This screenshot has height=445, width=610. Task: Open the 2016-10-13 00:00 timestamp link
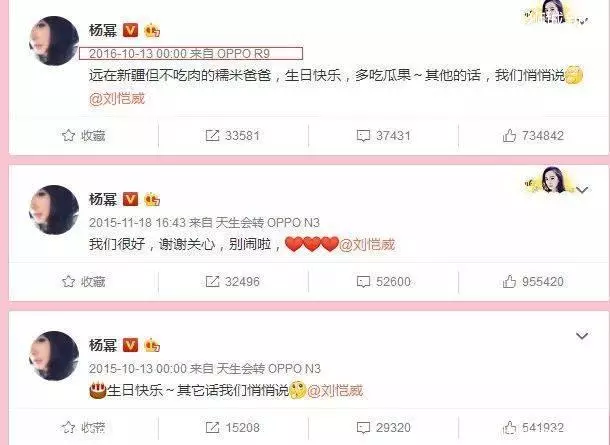point(138,54)
